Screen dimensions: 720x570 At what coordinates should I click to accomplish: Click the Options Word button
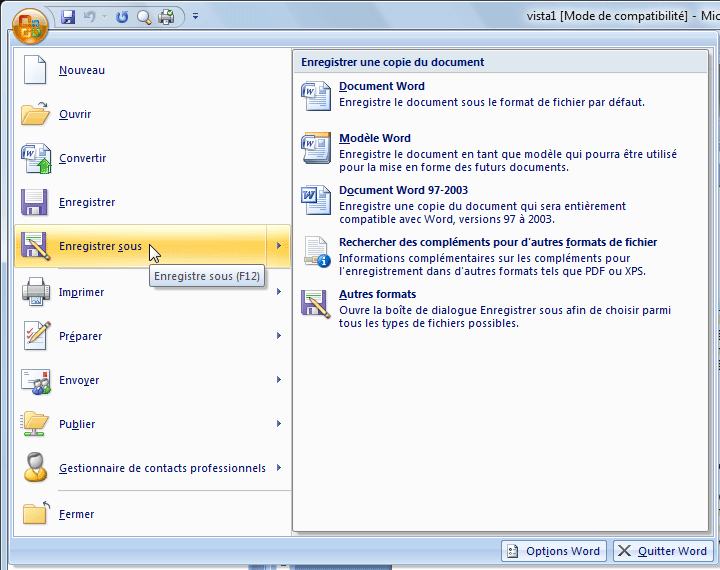pos(554,551)
